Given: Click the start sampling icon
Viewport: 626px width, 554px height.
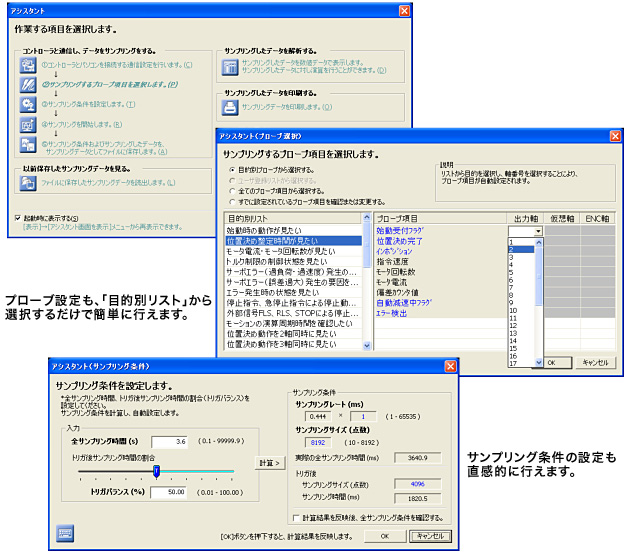Looking at the screenshot, I should pos(28,125).
